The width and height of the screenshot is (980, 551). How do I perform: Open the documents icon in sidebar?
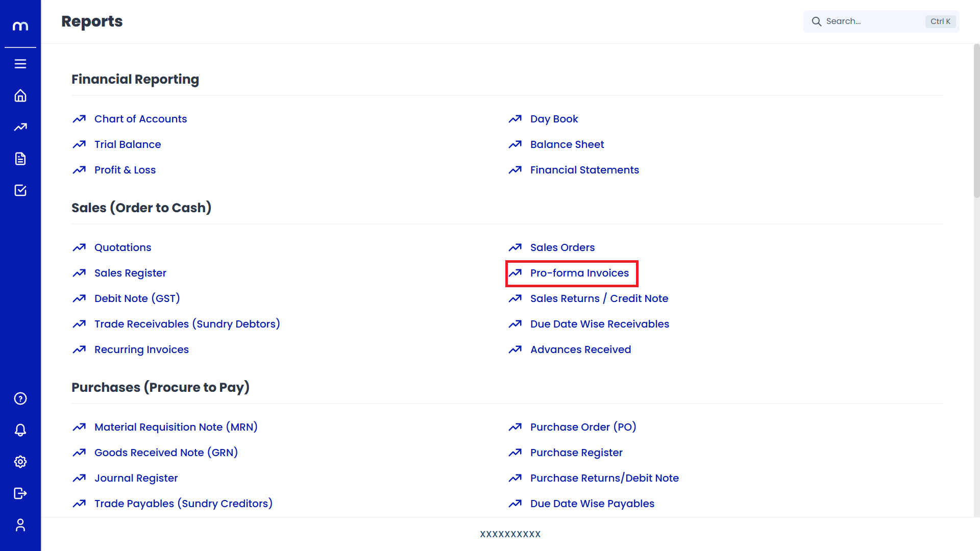point(20,159)
